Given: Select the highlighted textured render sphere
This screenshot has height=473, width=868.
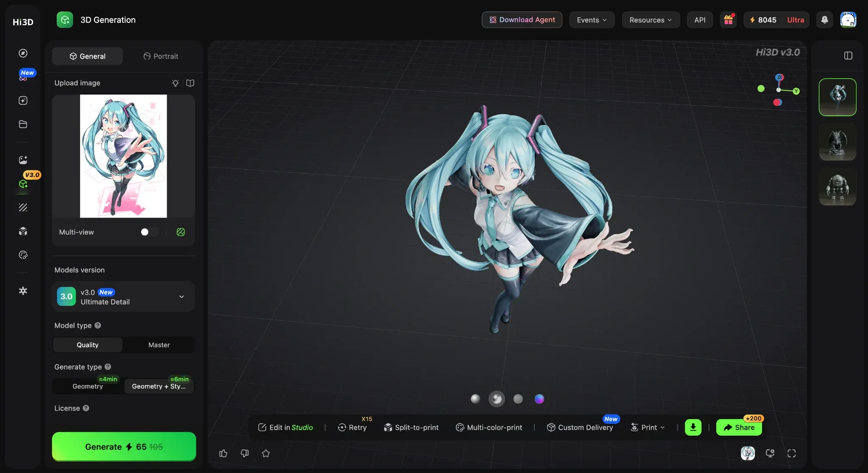Looking at the screenshot, I should coord(497,399).
